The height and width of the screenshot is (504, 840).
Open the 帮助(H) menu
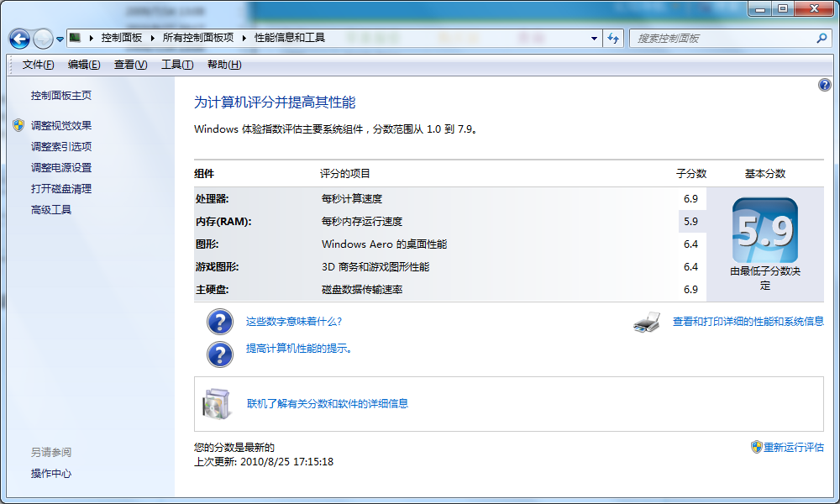tap(224, 65)
